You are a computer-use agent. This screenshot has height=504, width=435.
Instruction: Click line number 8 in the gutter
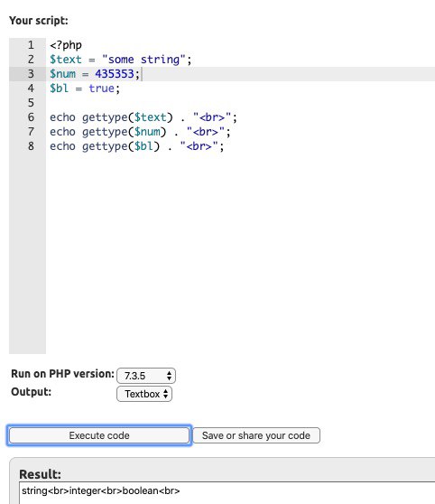pyautogui.click(x=31, y=146)
